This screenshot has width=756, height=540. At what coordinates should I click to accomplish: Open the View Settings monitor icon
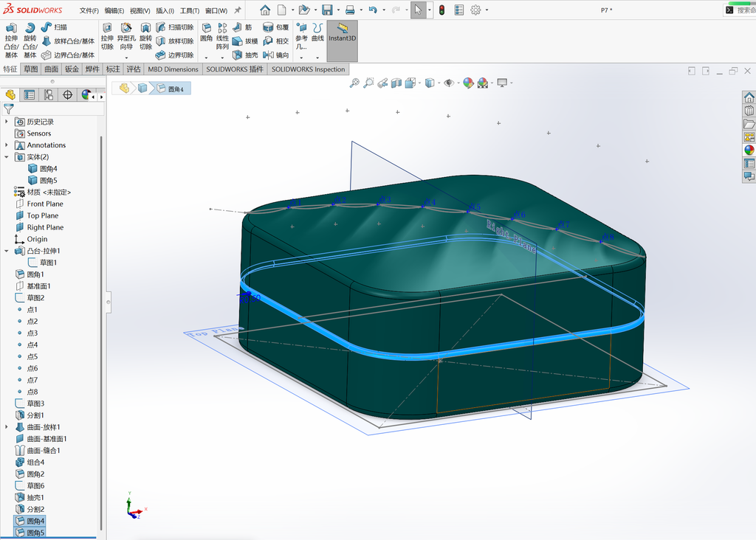pos(502,83)
